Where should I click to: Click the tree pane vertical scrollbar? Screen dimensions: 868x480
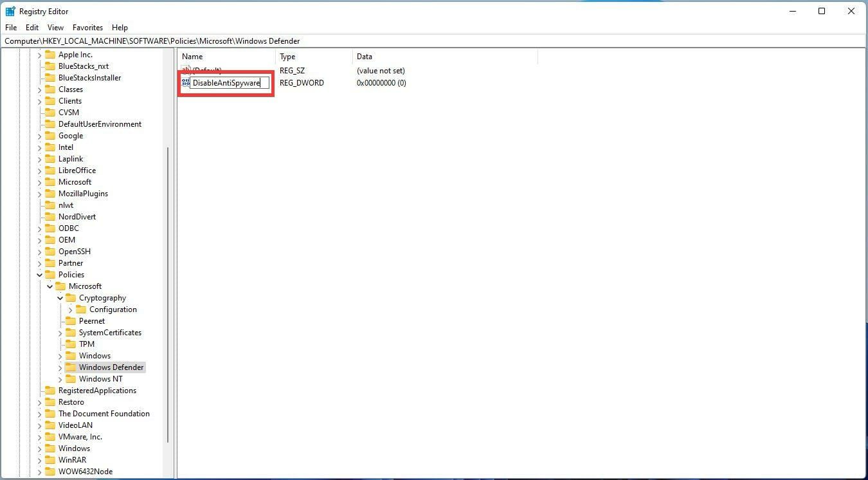(168, 295)
